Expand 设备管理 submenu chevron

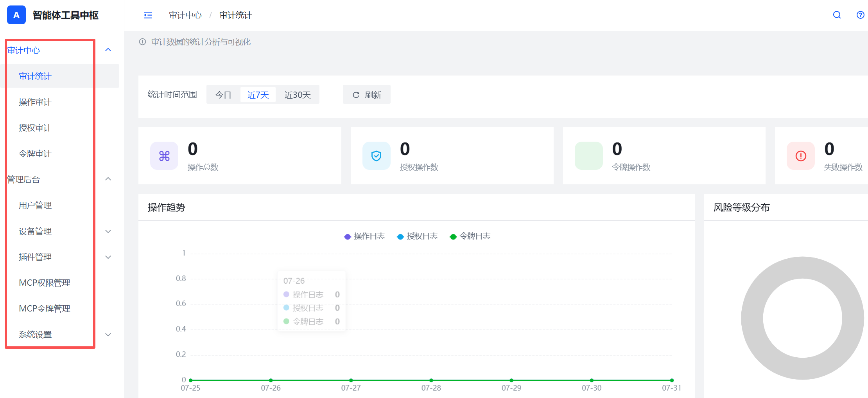pos(108,231)
